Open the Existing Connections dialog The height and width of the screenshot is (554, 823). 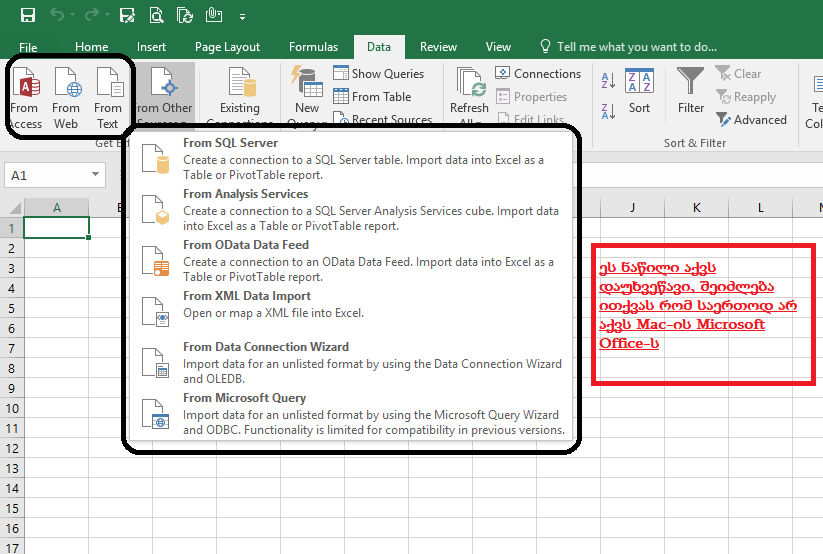pos(239,96)
